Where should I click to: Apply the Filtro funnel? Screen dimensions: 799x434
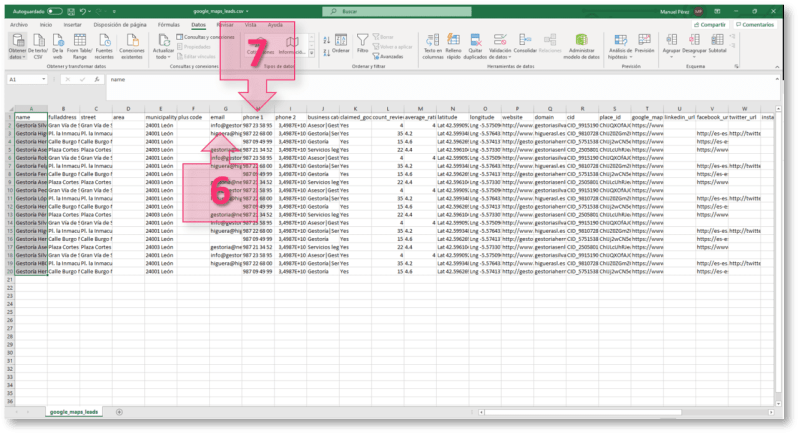(362, 43)
